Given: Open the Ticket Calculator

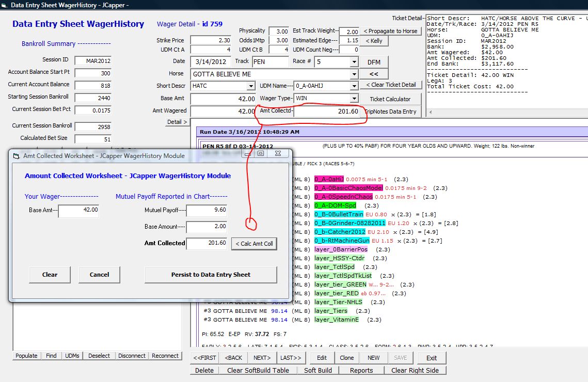Looking at the screenshot, I should [390, 99].
